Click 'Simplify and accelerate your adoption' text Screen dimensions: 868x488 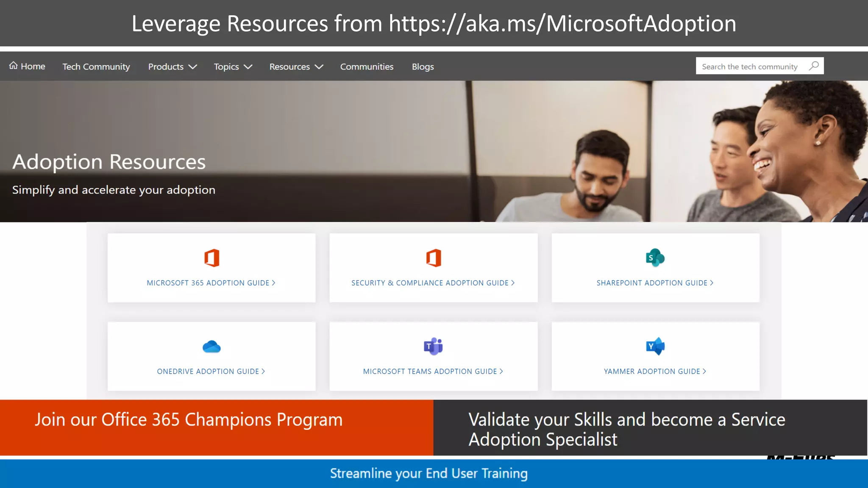pyautogui.click(x=114, y=190)
